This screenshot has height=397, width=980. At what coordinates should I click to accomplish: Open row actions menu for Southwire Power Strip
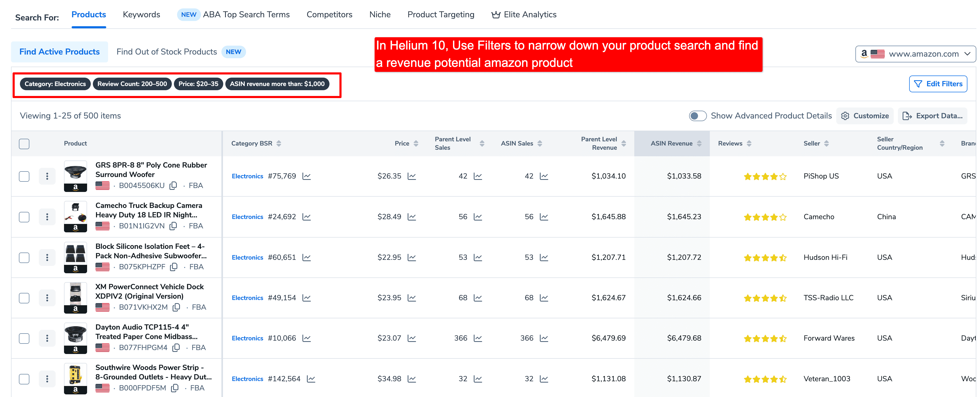47,379
